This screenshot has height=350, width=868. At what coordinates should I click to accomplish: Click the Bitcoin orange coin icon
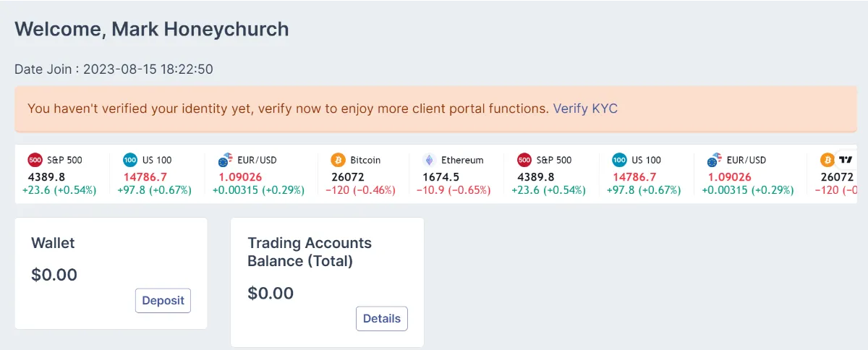pos(338,160)
